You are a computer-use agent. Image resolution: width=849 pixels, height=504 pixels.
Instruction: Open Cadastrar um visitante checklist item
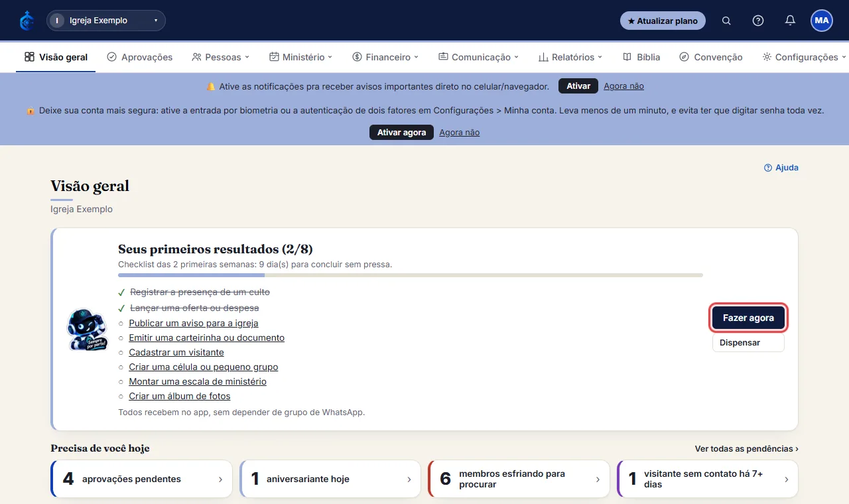tap(176, 353)
